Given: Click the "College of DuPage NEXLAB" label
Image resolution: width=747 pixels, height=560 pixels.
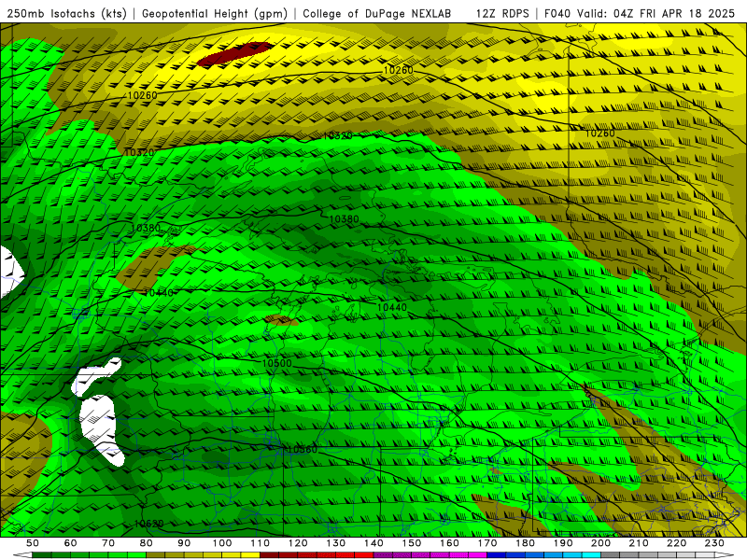Looking at the screenshot, I should pos(376,14).
